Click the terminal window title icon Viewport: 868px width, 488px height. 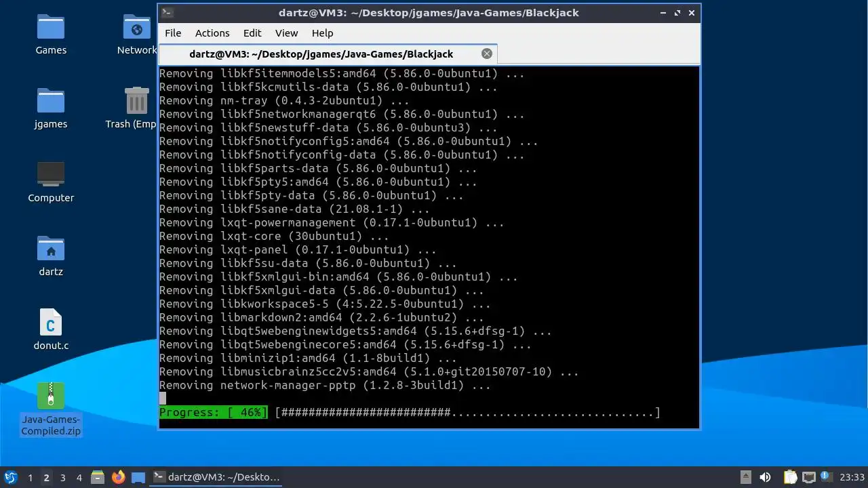(x=167, y=13)
